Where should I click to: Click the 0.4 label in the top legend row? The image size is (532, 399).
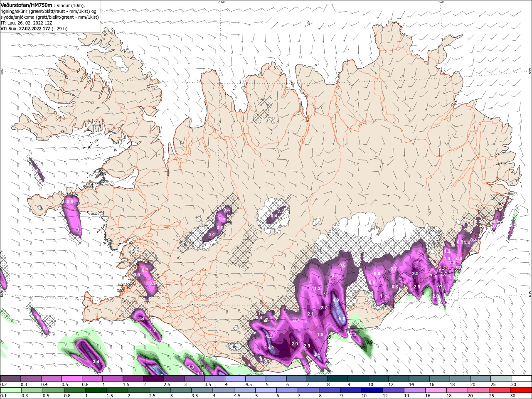[x=44, y=384]
